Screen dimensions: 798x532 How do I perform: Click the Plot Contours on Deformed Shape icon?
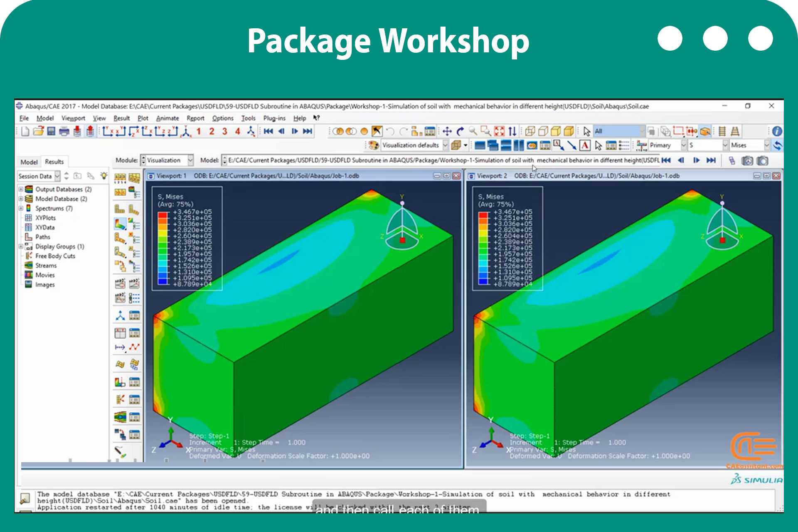120,224
